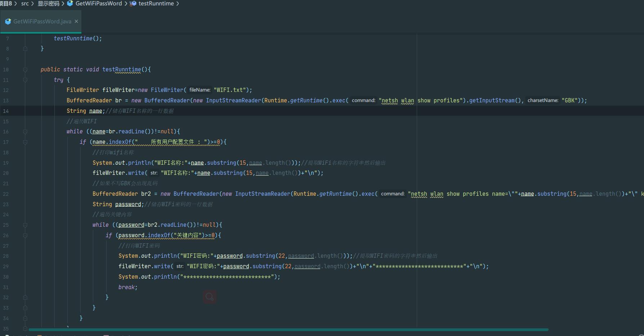Click the fold end marker on line 8

[x=25, y=49]
